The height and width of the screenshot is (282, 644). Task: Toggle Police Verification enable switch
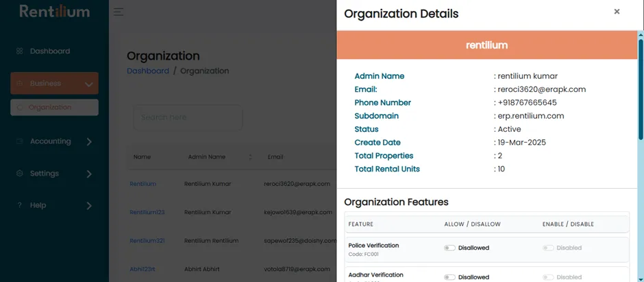click(x=548, y=248)
